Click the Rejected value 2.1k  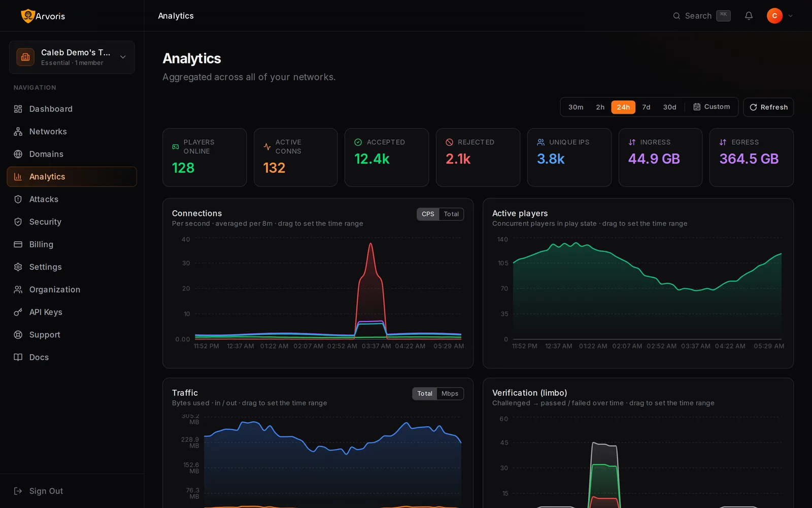pos(458,159)
